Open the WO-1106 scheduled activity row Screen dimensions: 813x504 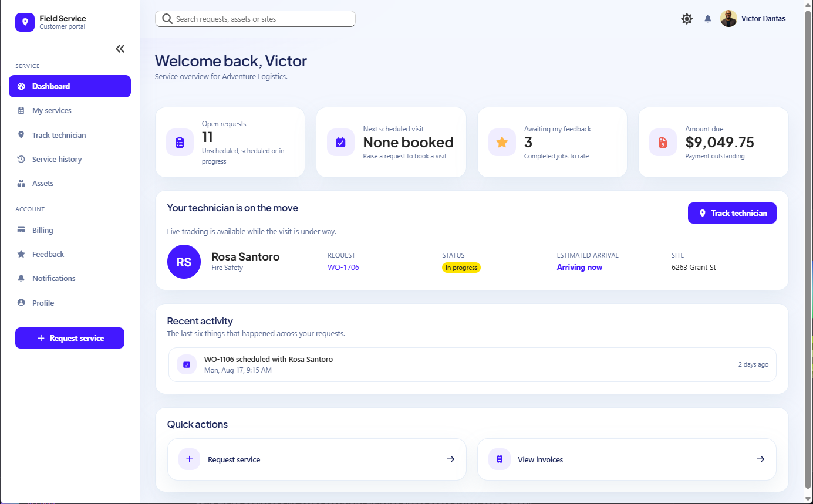coord(472,364)
